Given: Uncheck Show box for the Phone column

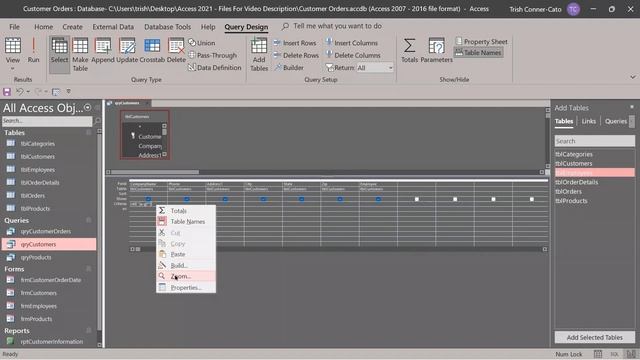Looking at the screenshot, I should [x=187, y=199].
